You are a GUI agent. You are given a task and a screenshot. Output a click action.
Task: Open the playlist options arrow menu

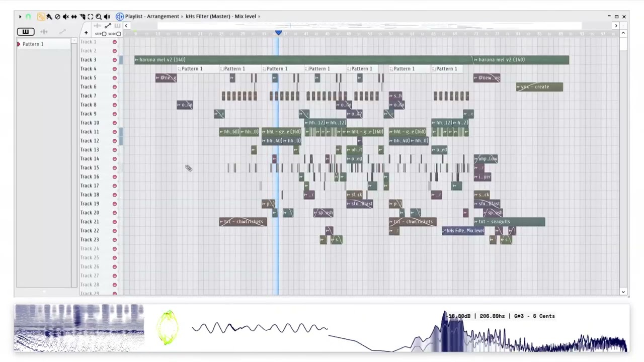point(20,17)
